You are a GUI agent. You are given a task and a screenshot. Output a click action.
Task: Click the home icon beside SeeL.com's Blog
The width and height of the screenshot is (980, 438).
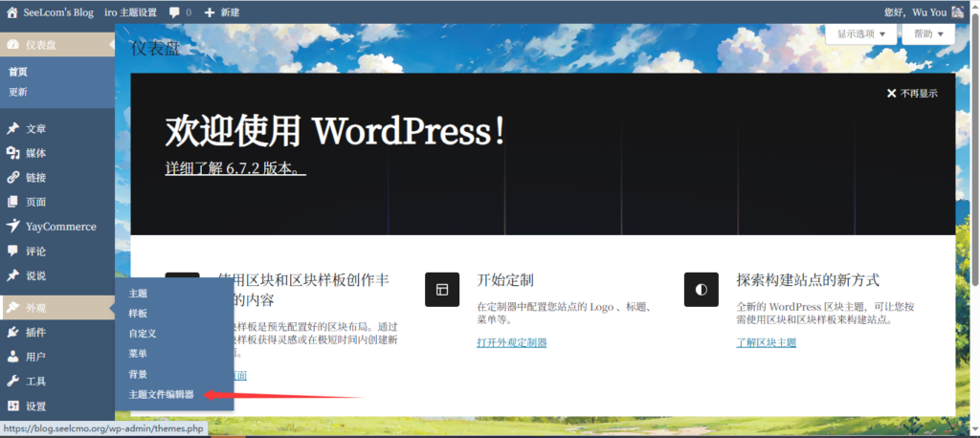(x=12, y=12)
